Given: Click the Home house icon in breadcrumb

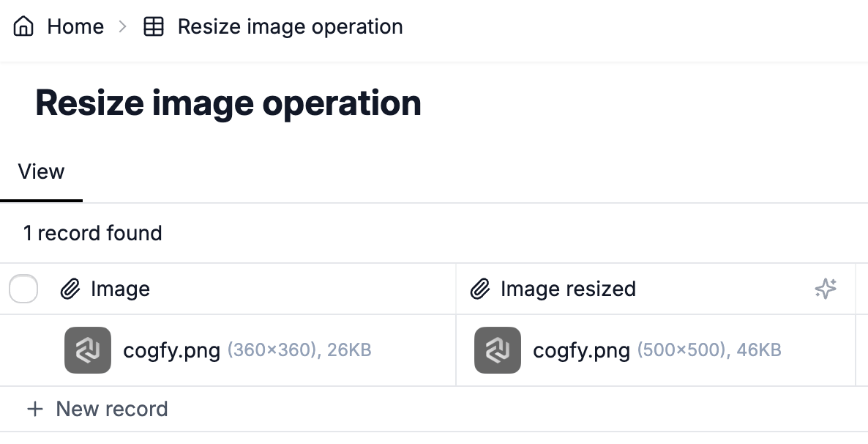Looking at the screenshot, I should tap(23, 26).
